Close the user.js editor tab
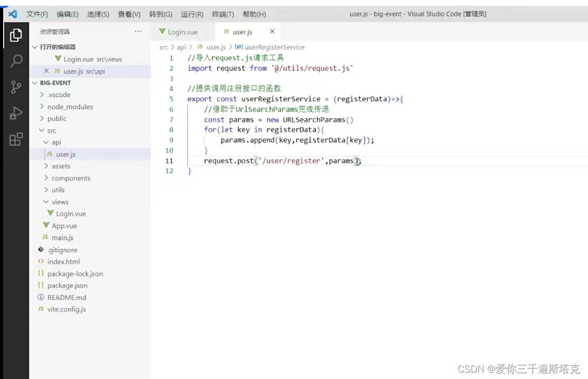The height and width of the screenshot is (379, 588). click(x=272, y=31)
